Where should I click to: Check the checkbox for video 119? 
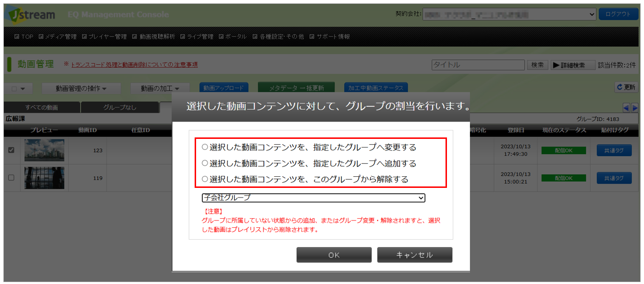[x=12, y=178]
